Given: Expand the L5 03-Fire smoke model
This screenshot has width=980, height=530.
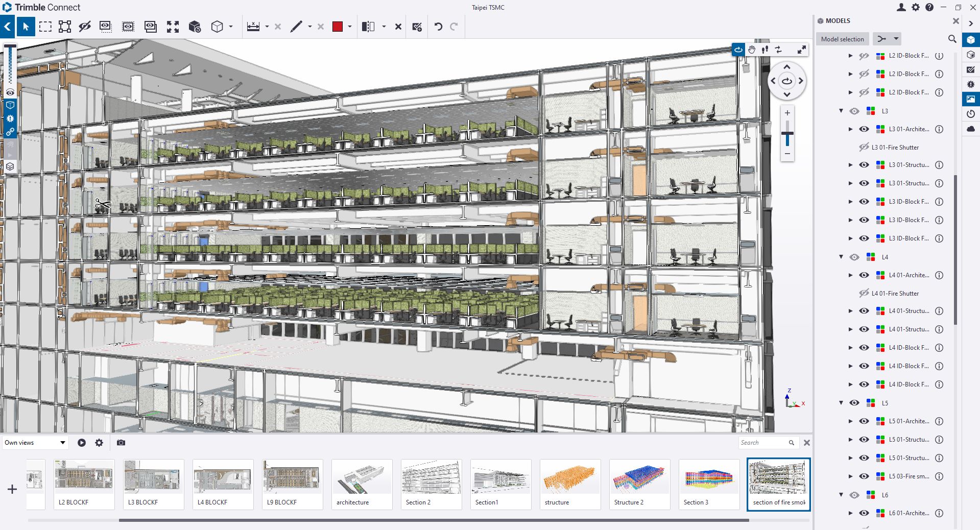Looking at the screenshot, I should coord(851,476).
